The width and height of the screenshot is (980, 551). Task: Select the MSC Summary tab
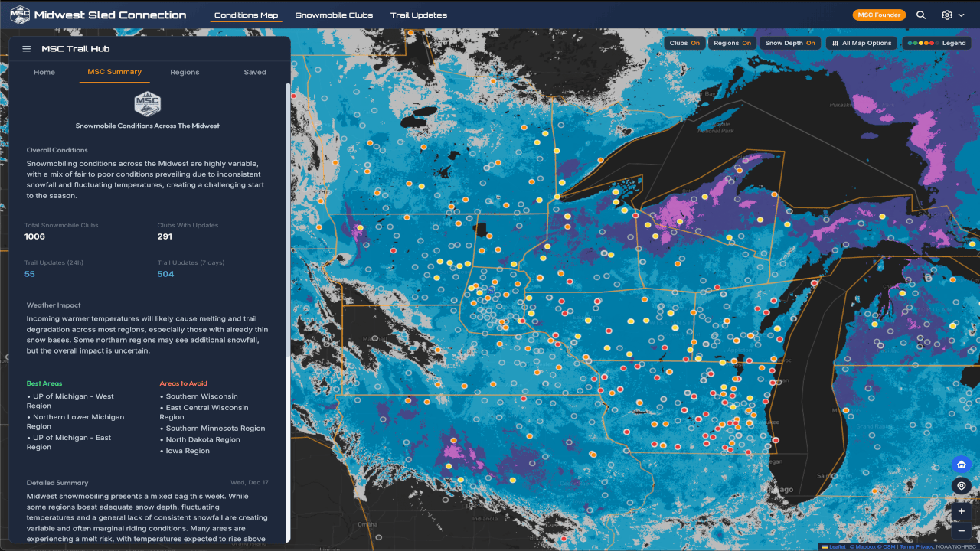115,72
